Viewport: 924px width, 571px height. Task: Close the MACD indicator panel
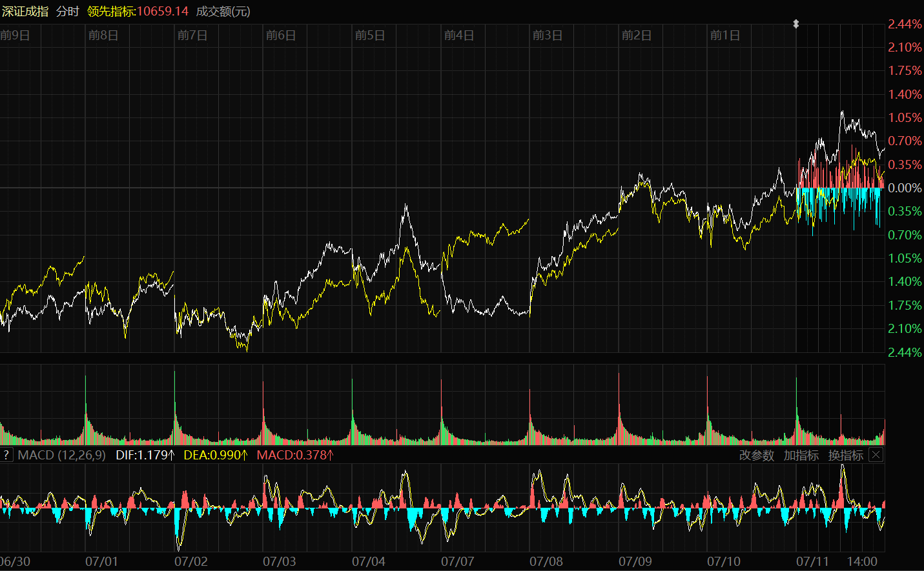[x=876, y=455]
